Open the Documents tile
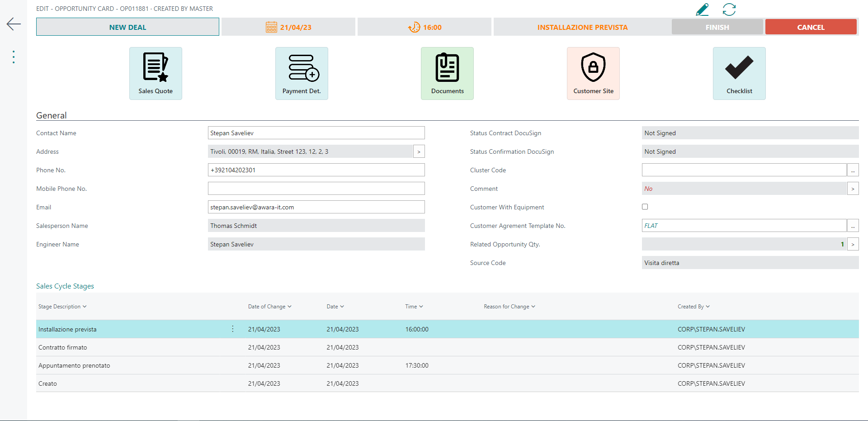 pos(447,73)
